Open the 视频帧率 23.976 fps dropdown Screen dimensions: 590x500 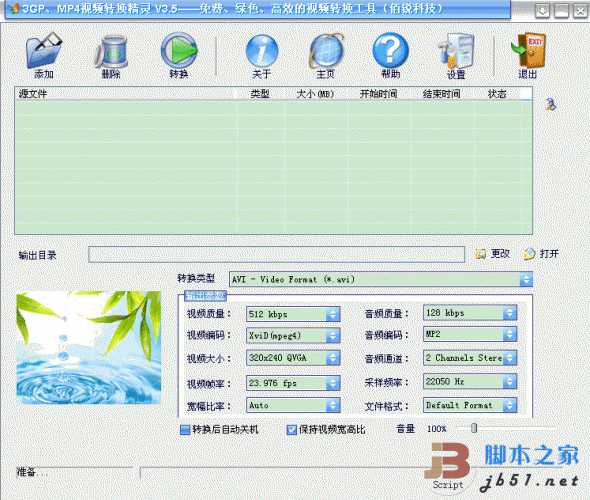point(333,383)
